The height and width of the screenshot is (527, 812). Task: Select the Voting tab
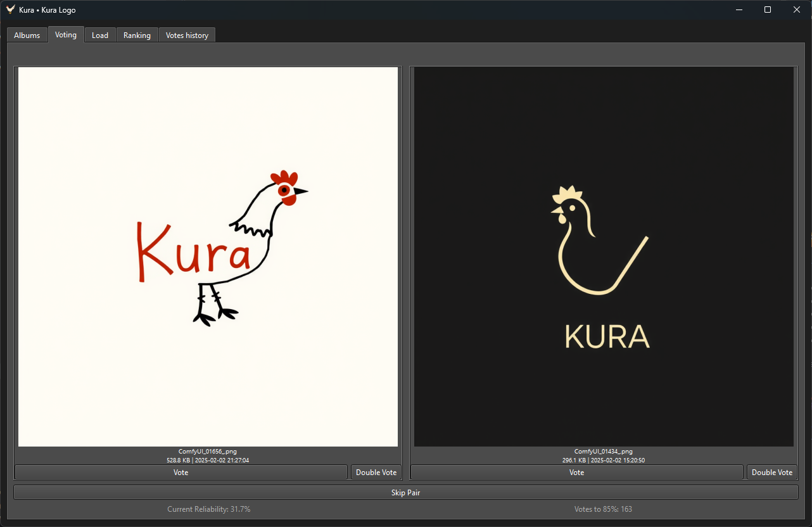click(x=66, y=35)
